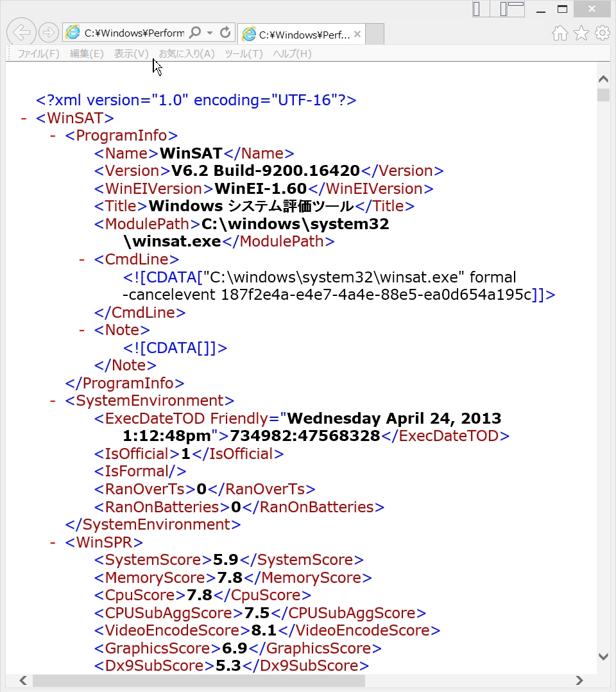Image resolution: width=616 pixels, height=692 pixels.
Task: Click the Name value WinSAT
Action: (191, 153)
